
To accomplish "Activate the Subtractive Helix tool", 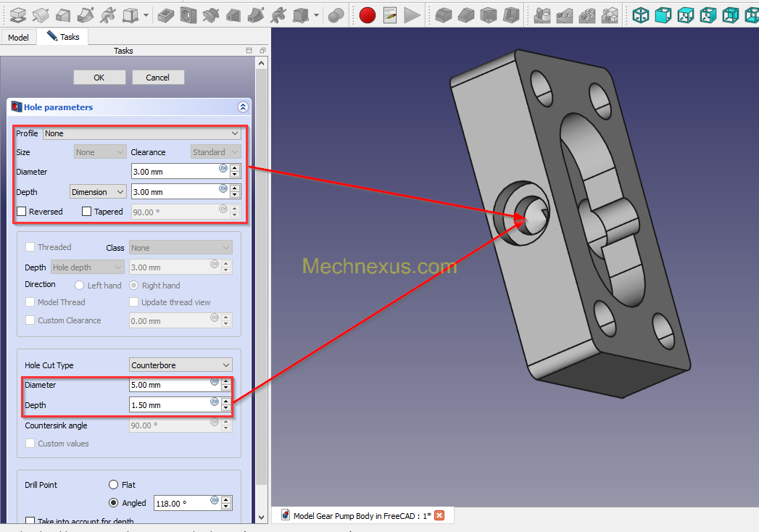I will [x=278, y=15].
